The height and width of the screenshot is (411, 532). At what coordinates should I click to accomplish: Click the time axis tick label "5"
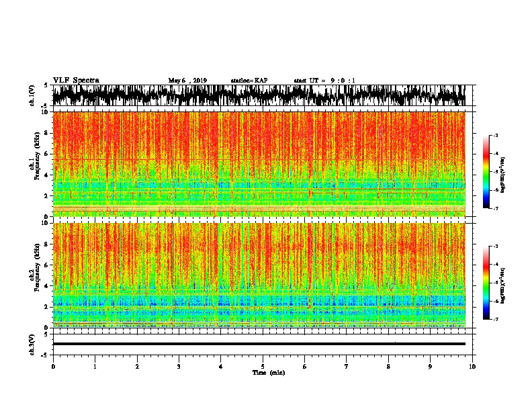click(263, 367)
